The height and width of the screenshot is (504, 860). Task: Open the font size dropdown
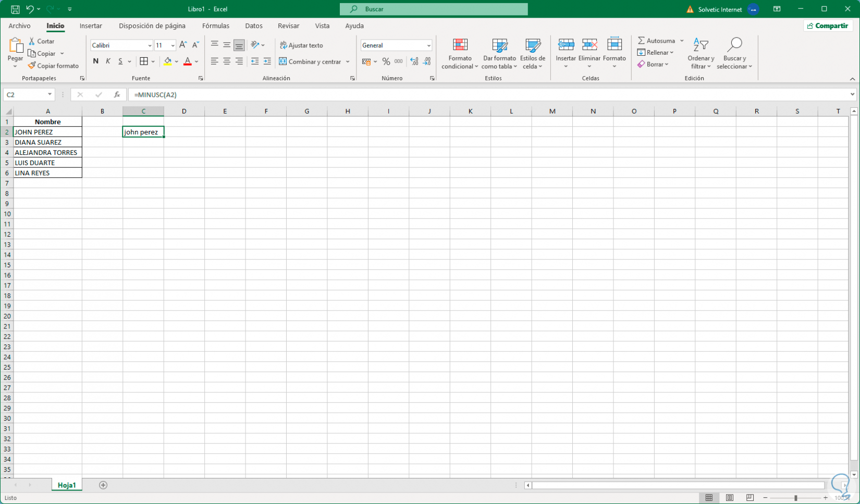point(173,45)
